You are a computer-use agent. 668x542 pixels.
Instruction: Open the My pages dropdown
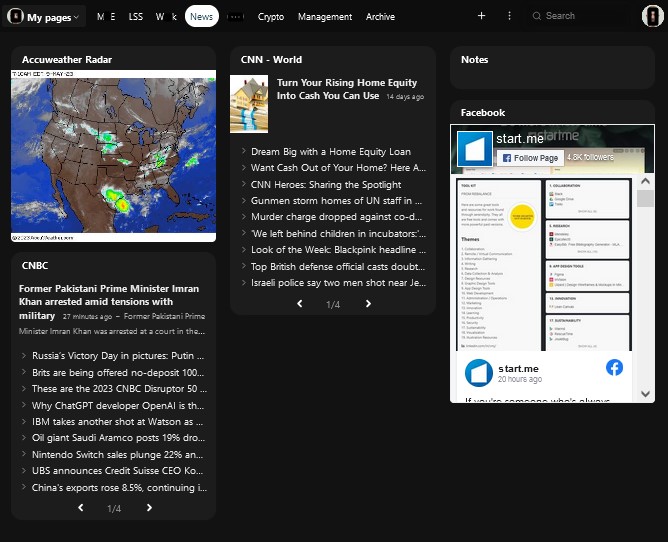[44, 17]
